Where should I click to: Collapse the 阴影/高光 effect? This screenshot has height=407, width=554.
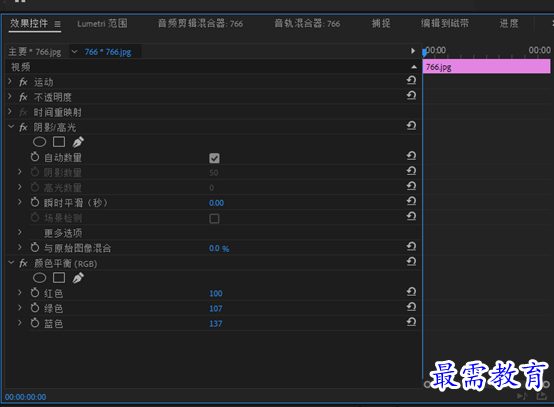(x=11, y=126)
